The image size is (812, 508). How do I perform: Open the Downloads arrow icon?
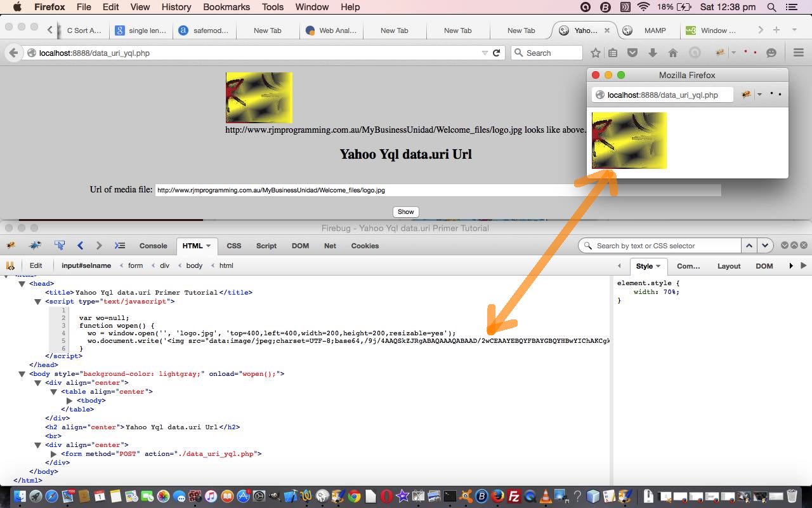[653, 53]
